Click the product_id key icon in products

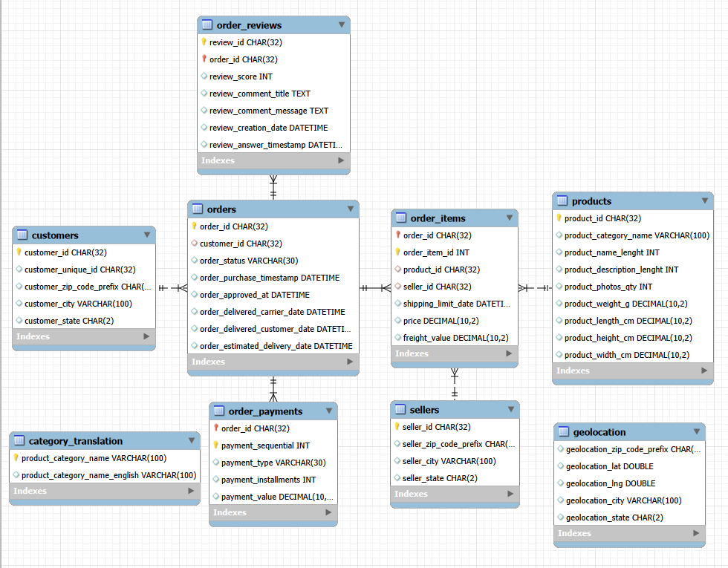click(559, 218)
